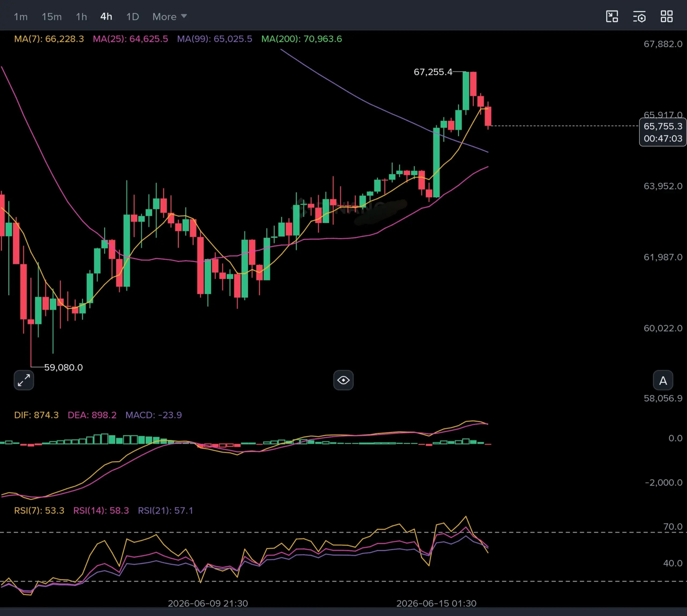Viewport: 687px width, 616px height.
Task: Click the MACD: -23.9 histogram label
Action: (154, 415)
